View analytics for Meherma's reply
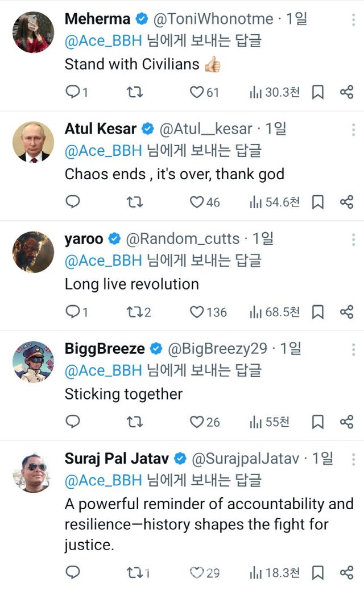 click(x=274, y=92)
